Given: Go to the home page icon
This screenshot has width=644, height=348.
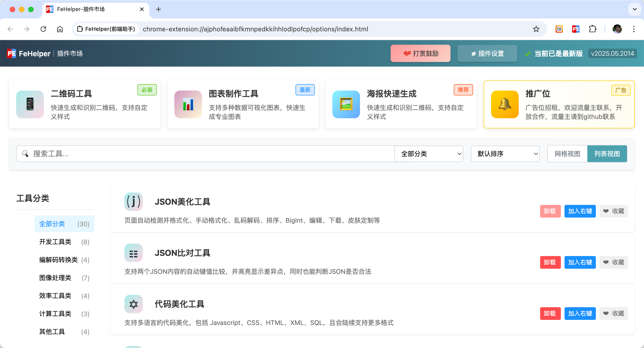Looking at the screenshot, I should (60, 29).
